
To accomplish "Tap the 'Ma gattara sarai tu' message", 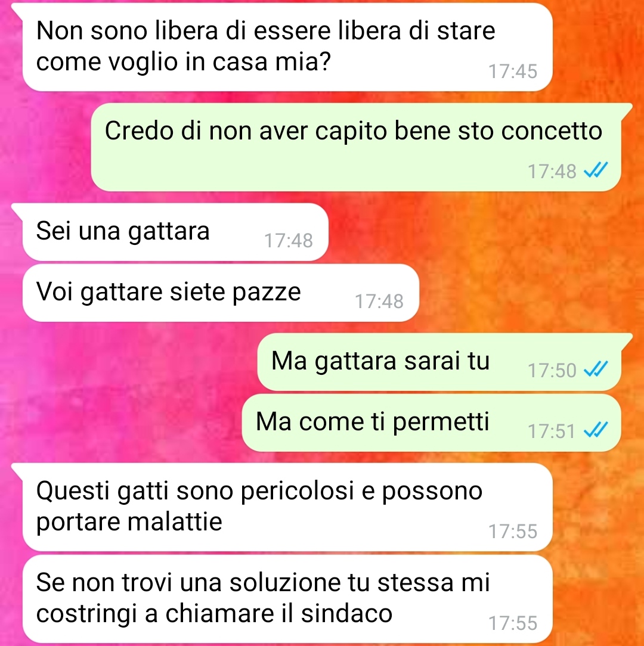I will (439, 362).
